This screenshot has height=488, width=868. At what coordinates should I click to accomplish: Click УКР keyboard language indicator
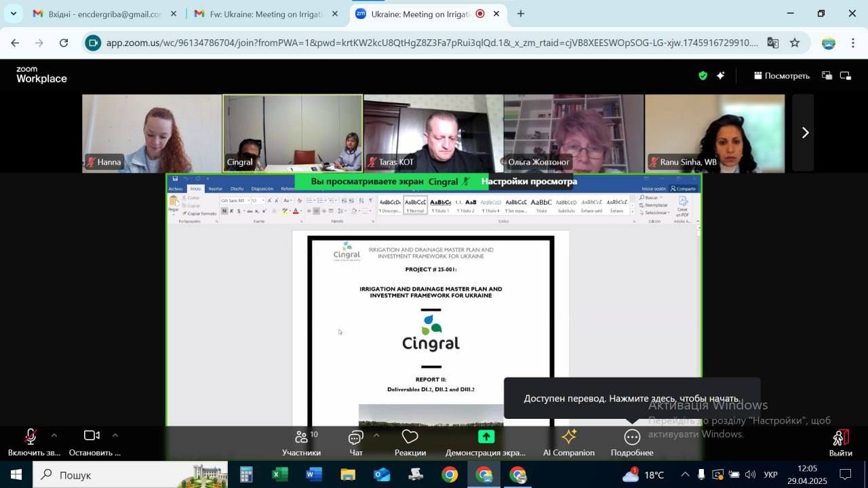point(771,474)
